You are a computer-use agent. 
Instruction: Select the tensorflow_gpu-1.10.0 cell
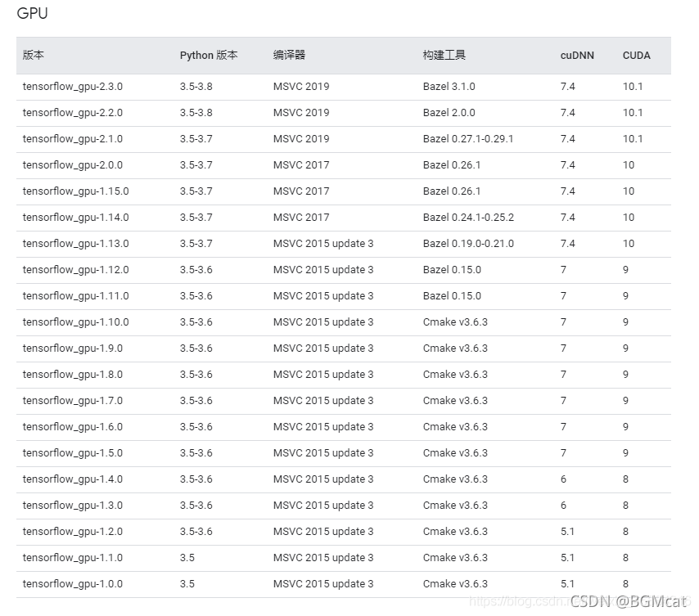point(76,322)
